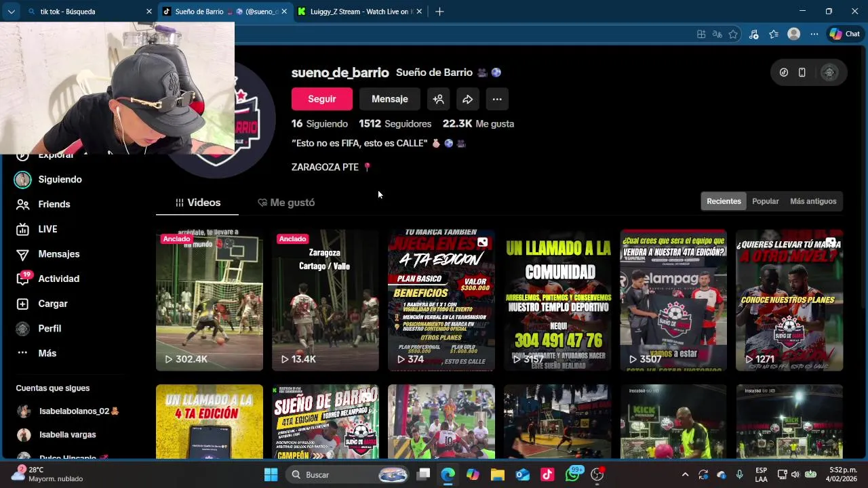This screenshot has height=488, width=868.
Task: View the 1512 Seguidores list
Action: [x=395, y=124]
